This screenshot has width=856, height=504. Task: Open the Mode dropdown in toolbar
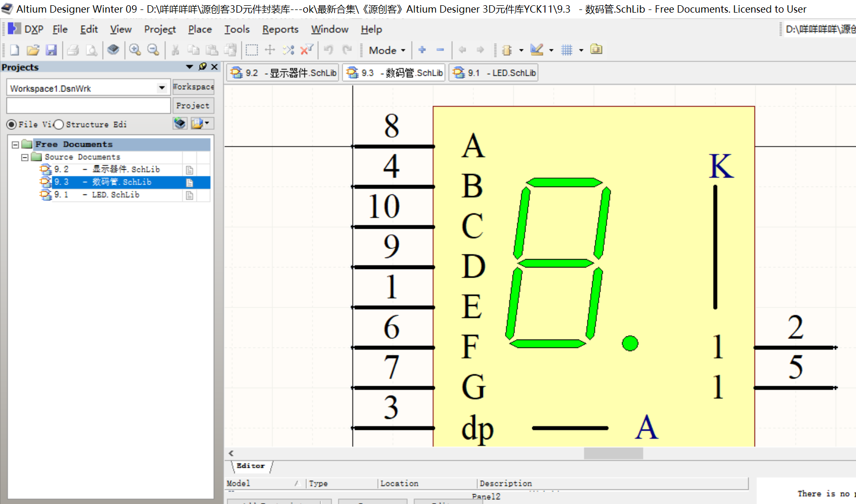coord(387,50)
